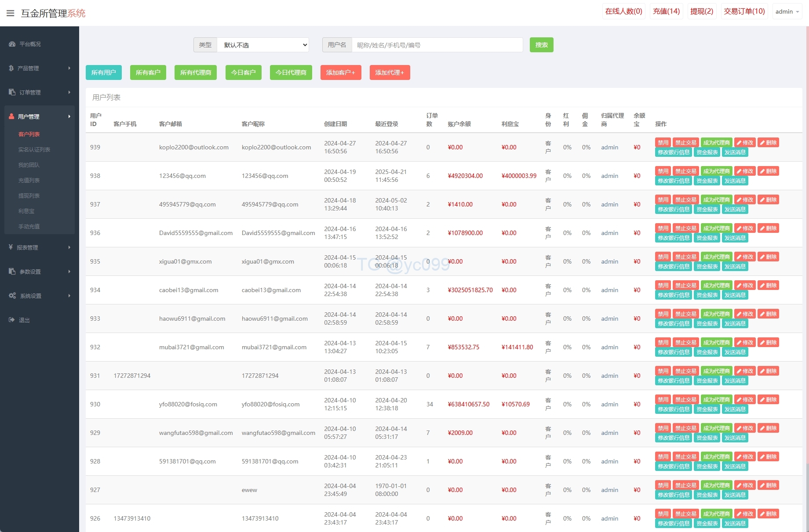Click the 添加客户+ button
The width and height of the screenshot is (809, 532).
[x=340, y=72]
